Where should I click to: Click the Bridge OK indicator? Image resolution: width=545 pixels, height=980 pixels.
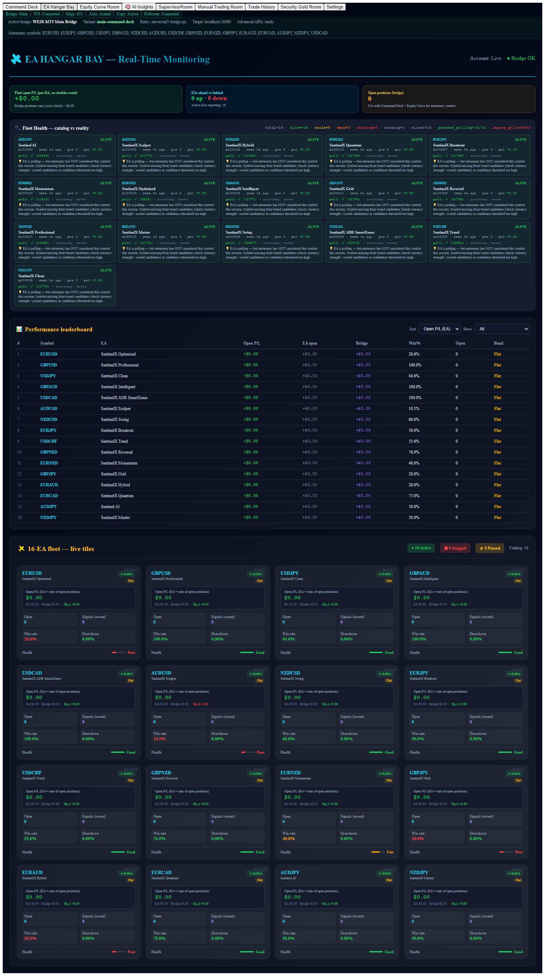point(521,58)
